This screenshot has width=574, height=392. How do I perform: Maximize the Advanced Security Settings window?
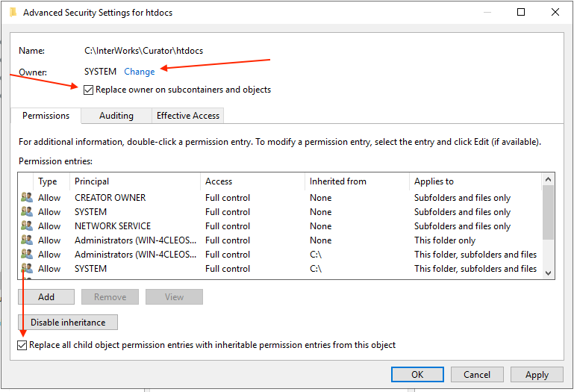click(x=521, y=12)
